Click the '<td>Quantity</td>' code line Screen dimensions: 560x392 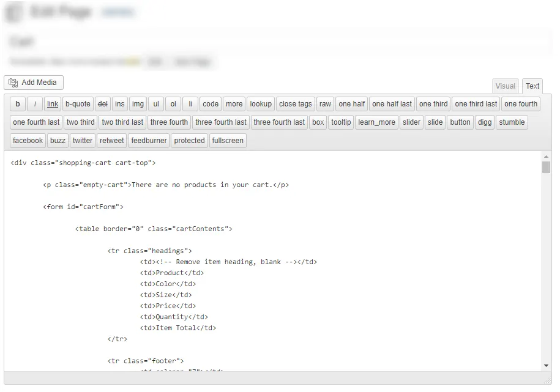(174, 317)
